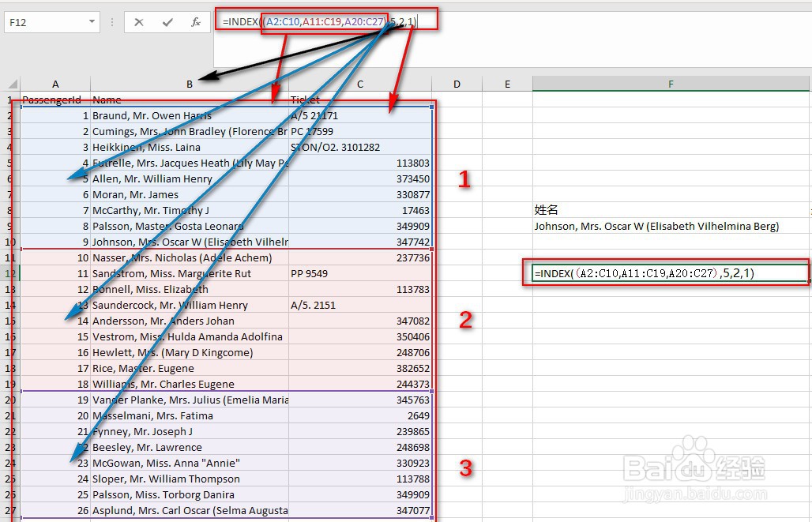812x522 pixels.
Task: Open the Name Box dropdown arrow
Action: 92,22
